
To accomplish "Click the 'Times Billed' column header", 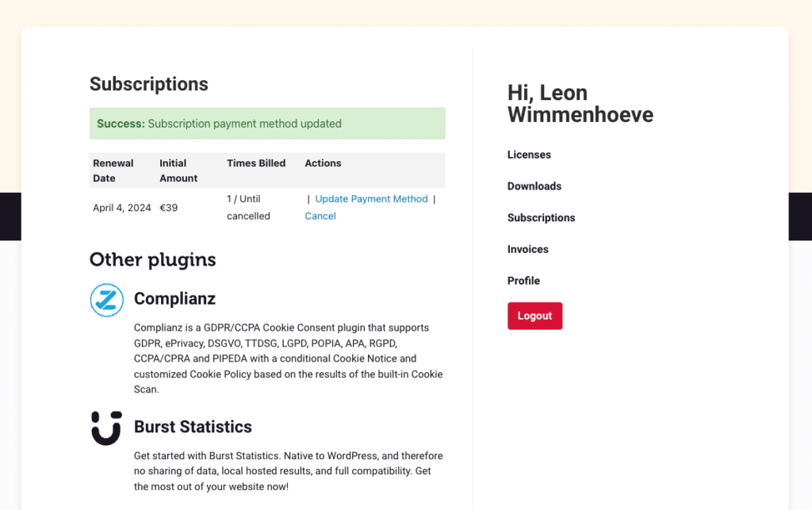I will tap(256, 163).
